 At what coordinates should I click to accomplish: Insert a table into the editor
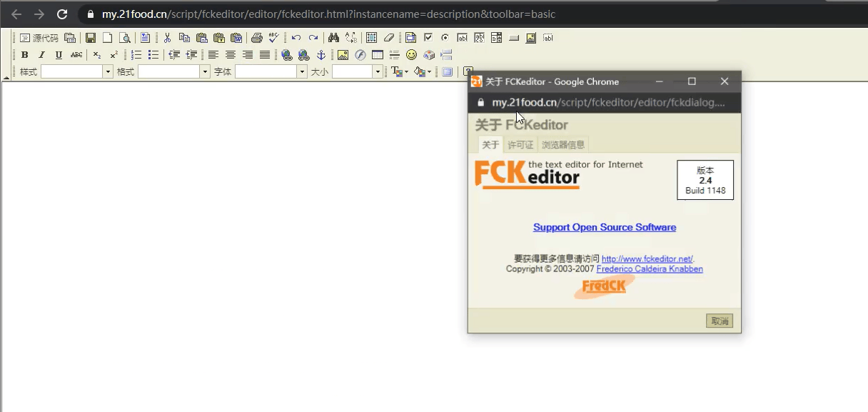pos(378,55)
